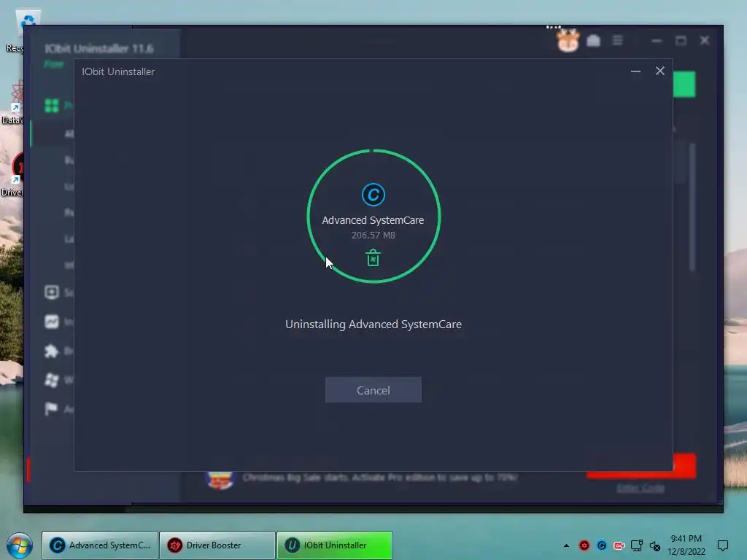This screenshot has width=747, height=560.
Task: Click the green trash bin icon
Action: click(373, 257)
